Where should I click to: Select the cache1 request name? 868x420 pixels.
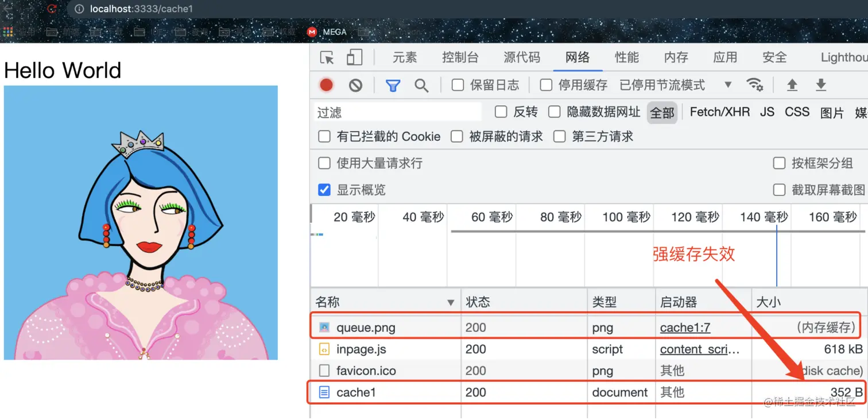[356, 392]
